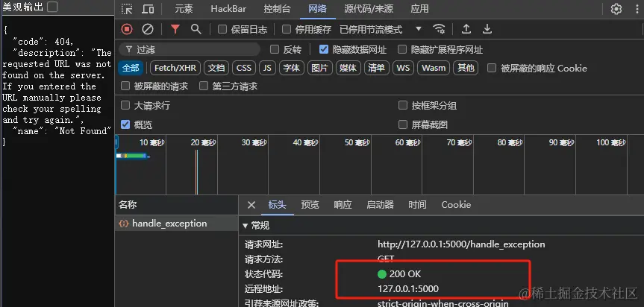This screenshot has width=644, height=307.
Task: Stop recording network log
Action: (127, 29)
